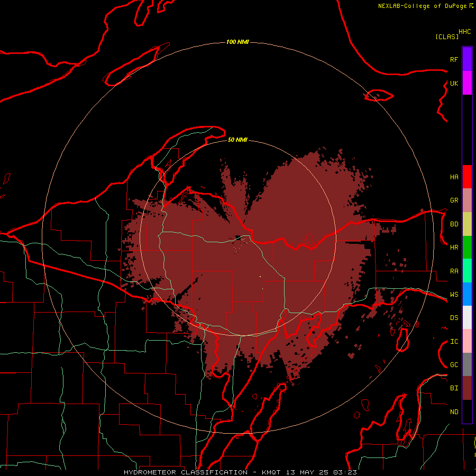Viewport: 476px width, 476px height.
Task: Click the IC legend label
Action: click(454, 342)
